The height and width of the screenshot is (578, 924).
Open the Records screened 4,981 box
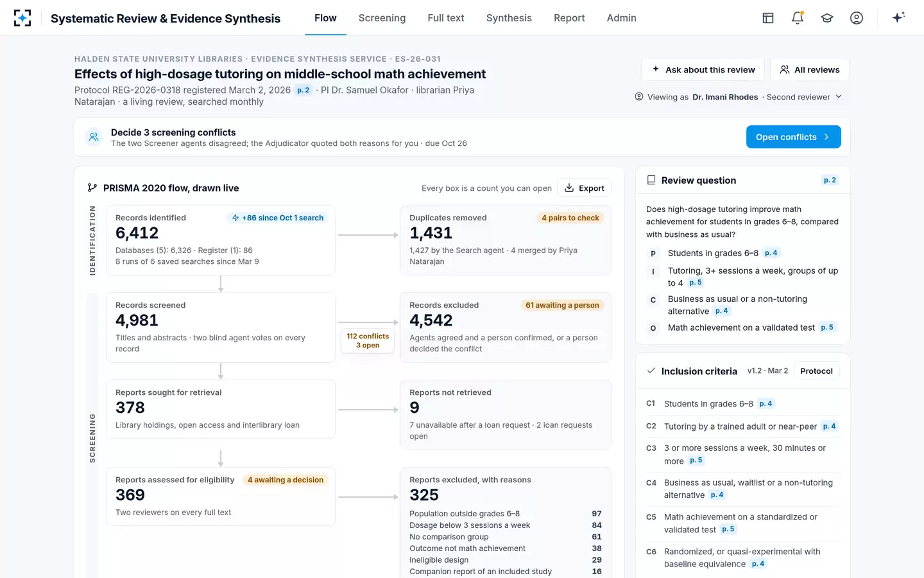point(221,328)
